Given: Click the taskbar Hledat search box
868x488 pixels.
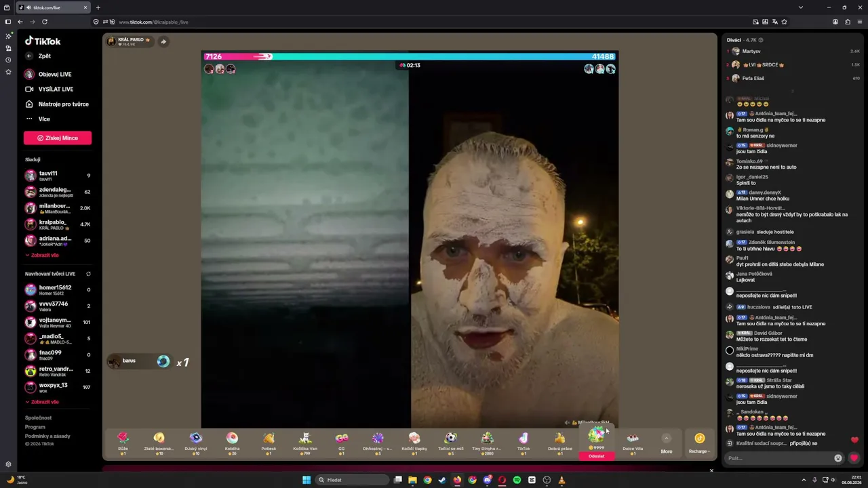Looking at the screenshot, I should pyautogui.click(x=353, y=480).
